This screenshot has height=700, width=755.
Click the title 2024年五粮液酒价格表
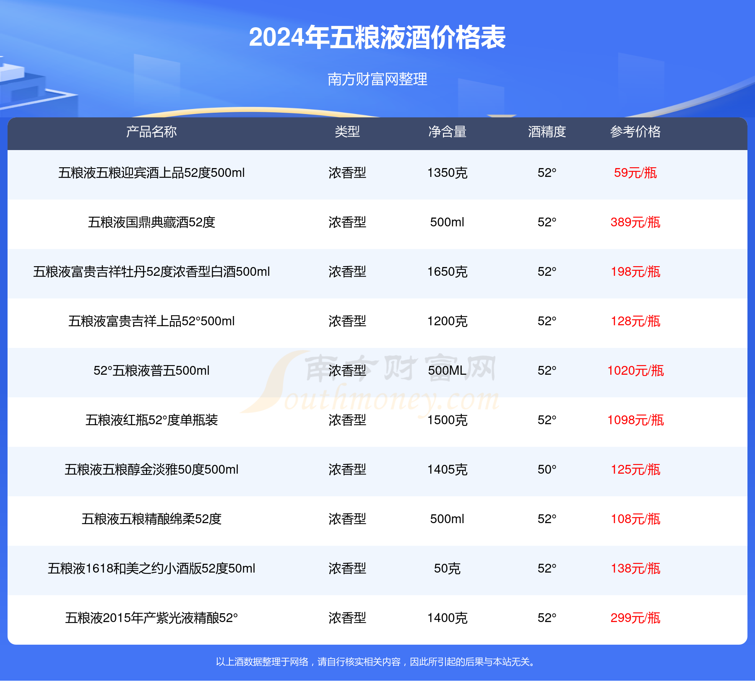click(x=377, y=37)
